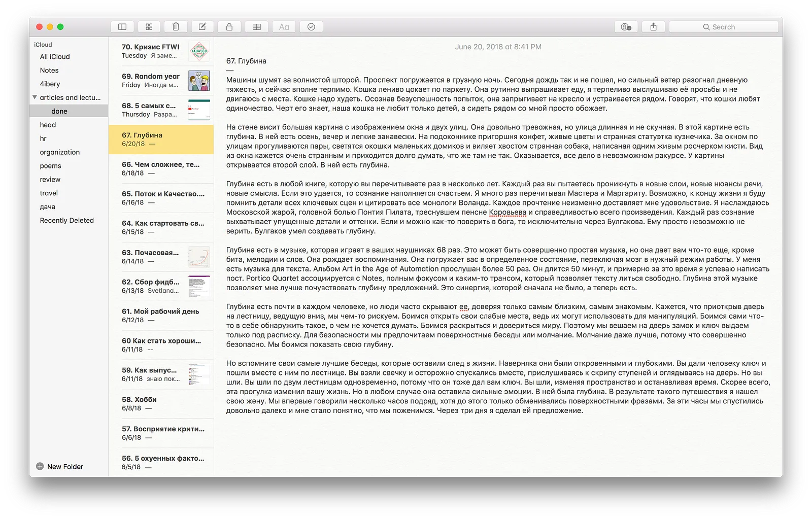Open the Notes folder in sidebar
The image size is (812, 519).
69,71
